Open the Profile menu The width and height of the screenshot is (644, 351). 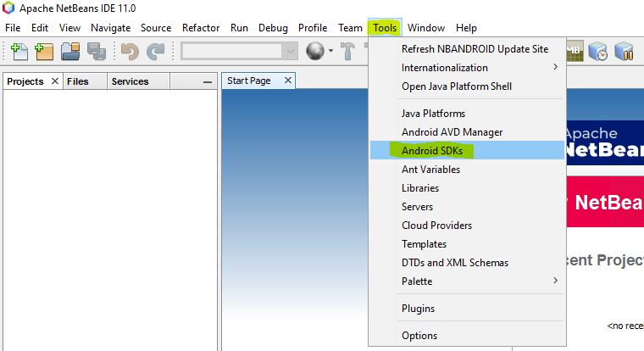(313, 28)
